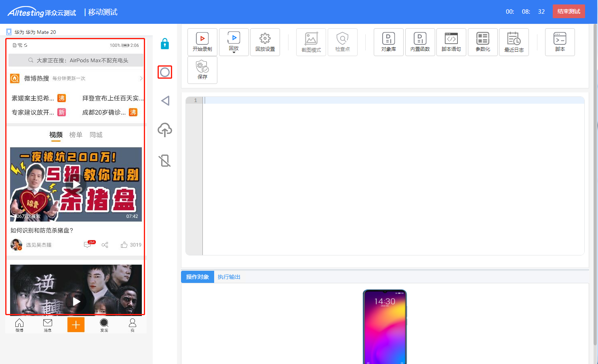Tap the device back triangle button
Image resolution: width=598 pixels, height=364 pixels.
(165, 100)
